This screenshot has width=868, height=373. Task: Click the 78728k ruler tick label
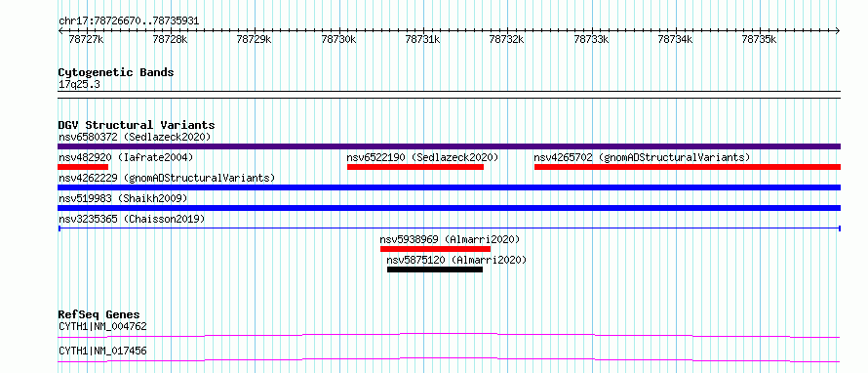tap(170, 39)
